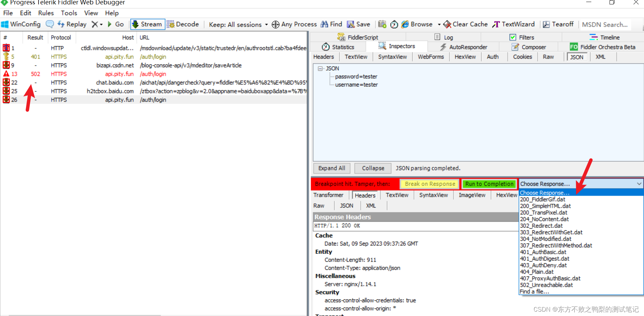This screenshot has width=644, height=316.
Task: Open the File menu
Action: pos(8,13)
